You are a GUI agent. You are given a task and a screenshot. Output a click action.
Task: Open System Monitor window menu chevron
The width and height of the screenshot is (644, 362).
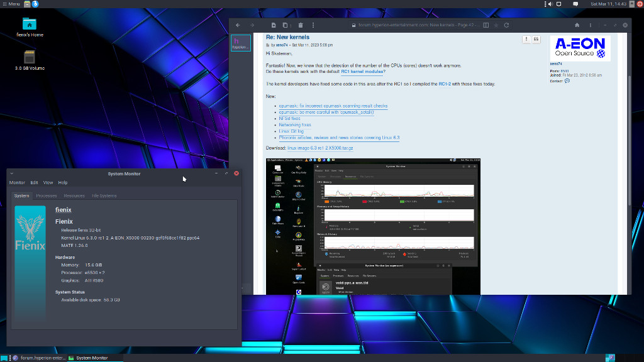12,173
